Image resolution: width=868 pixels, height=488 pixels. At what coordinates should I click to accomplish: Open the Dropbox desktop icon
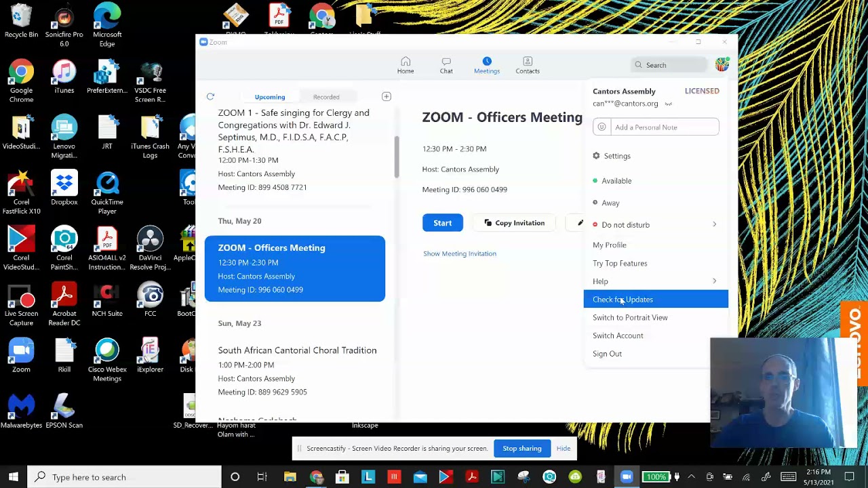coord(64,188)
